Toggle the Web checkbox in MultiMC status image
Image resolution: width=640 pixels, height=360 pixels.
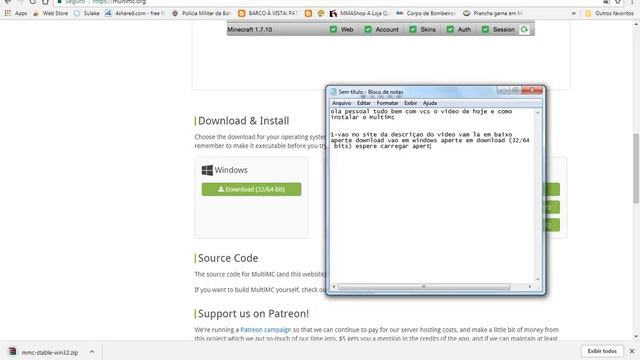pyautogui.click(x=333, y=29)
